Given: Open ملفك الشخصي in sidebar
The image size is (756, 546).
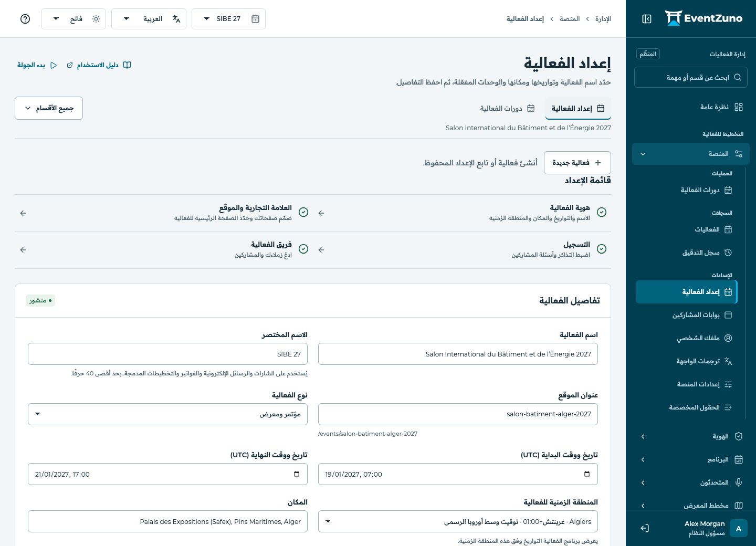Looking at the screenshot, I should (687, 338).
